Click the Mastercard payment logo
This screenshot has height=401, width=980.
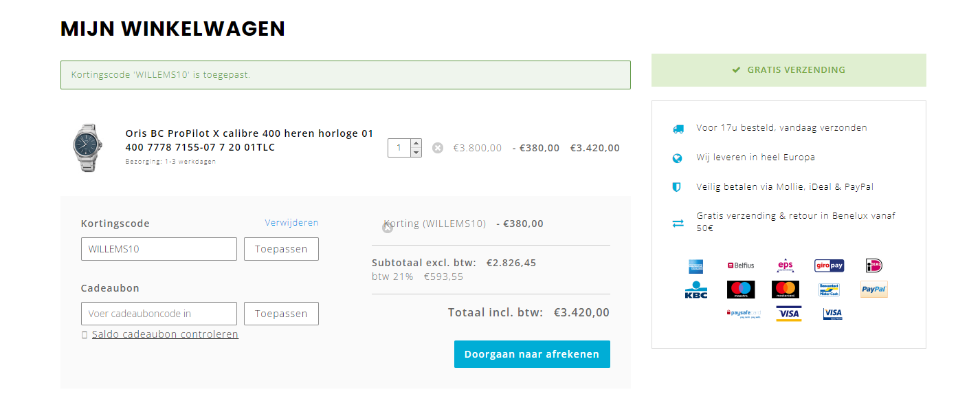(x=786, y=290)
